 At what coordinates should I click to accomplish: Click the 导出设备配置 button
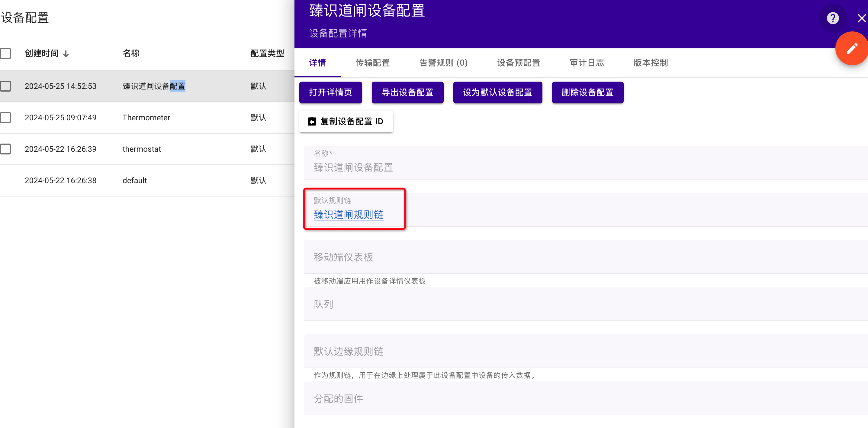click(407, 92)
